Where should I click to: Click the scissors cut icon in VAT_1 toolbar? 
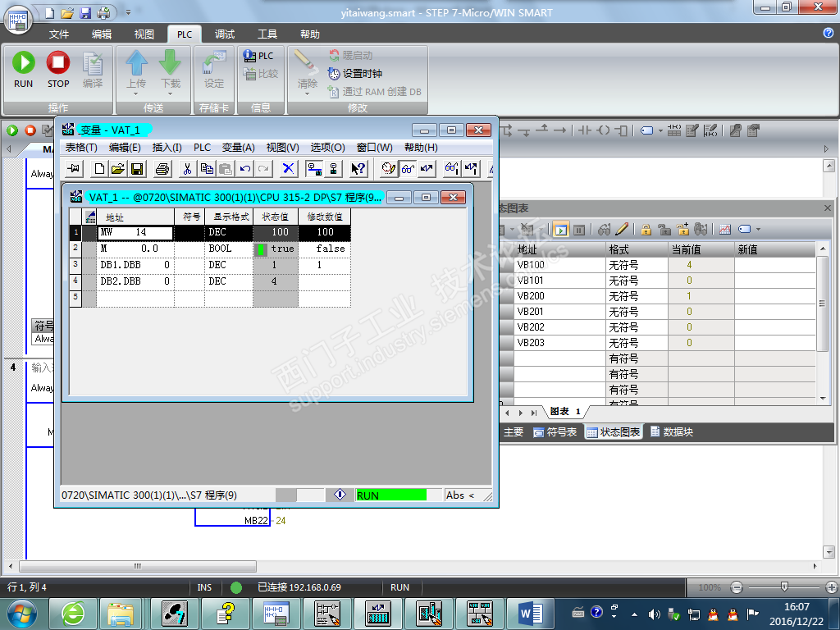point(187,169)
